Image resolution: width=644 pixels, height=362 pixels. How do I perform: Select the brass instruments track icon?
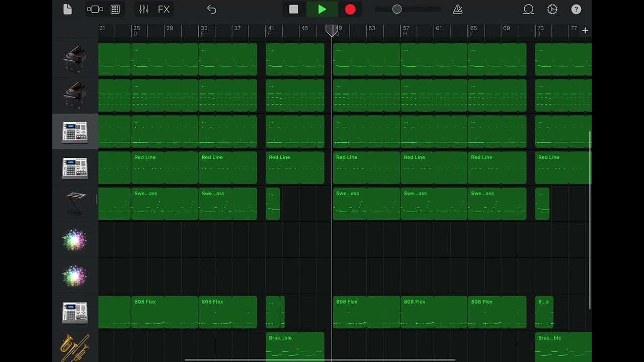75,347
